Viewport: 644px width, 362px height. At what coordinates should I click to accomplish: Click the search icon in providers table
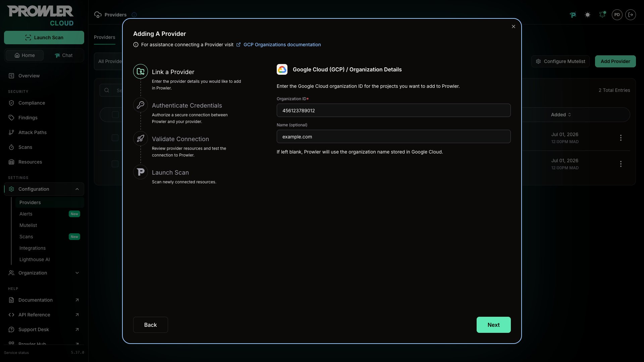pyautogui.click(x=107, y=90)
